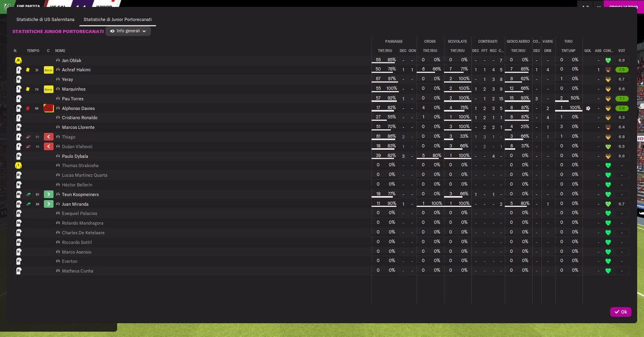644x337 pixels.
Task: Click the person icon beside Cristiano Ronaldo's name
Action: (58, 118)
